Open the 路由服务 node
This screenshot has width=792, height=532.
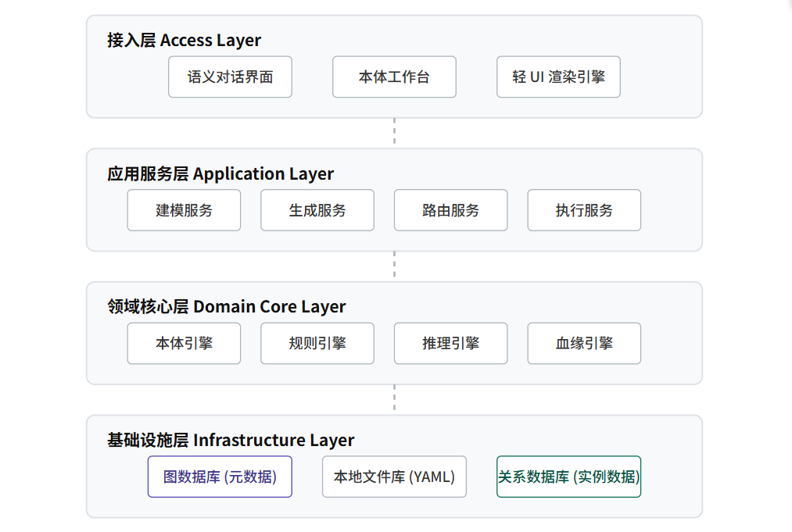450,210
